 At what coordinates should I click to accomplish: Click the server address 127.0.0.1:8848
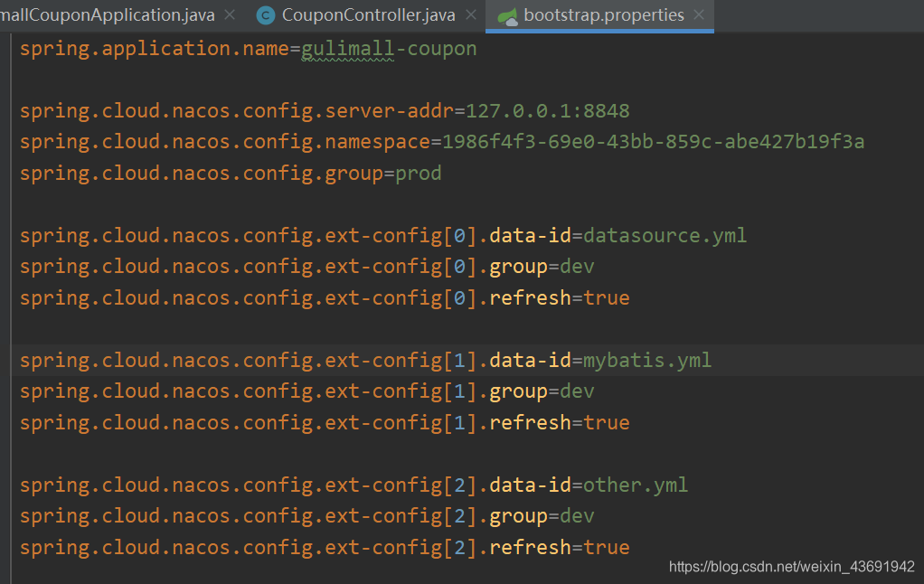pyautogui.click(x=548, y=111)
